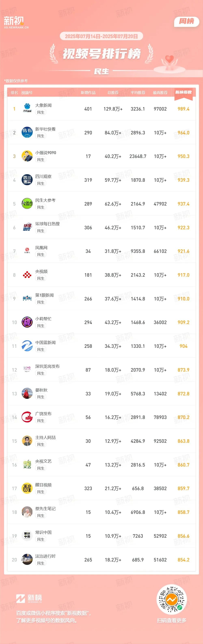
Task: Click the 凤凰网 logo icon
Action: (27, 251)
